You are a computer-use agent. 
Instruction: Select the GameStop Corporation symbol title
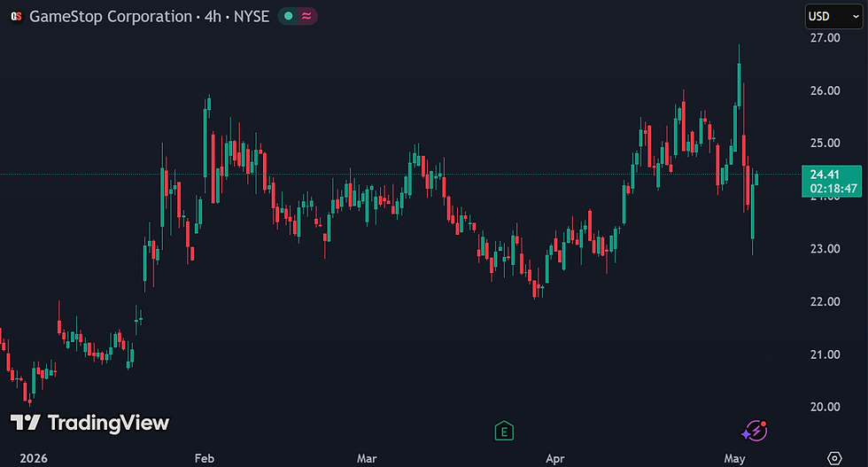click(111, 17)
